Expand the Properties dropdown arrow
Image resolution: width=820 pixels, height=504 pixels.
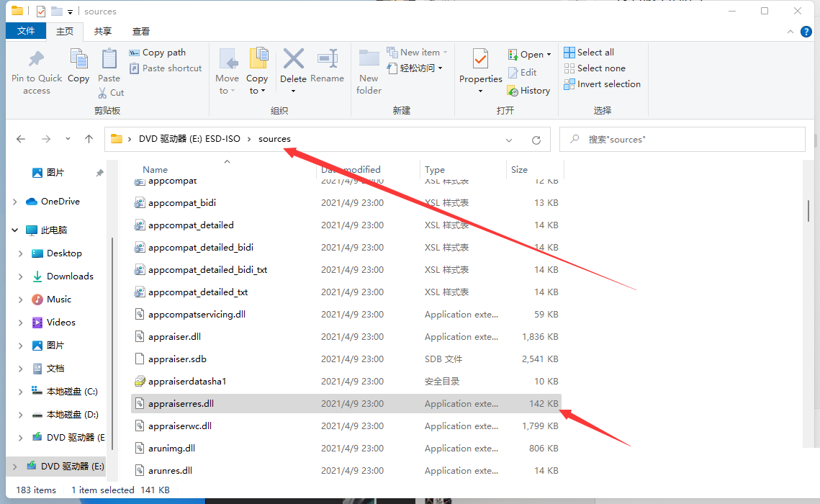[480, 91]
